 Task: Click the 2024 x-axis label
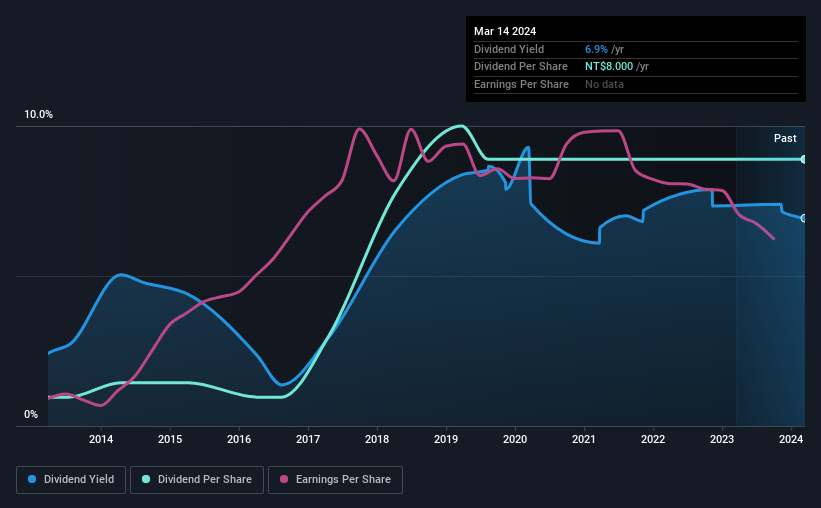[791, 439]
